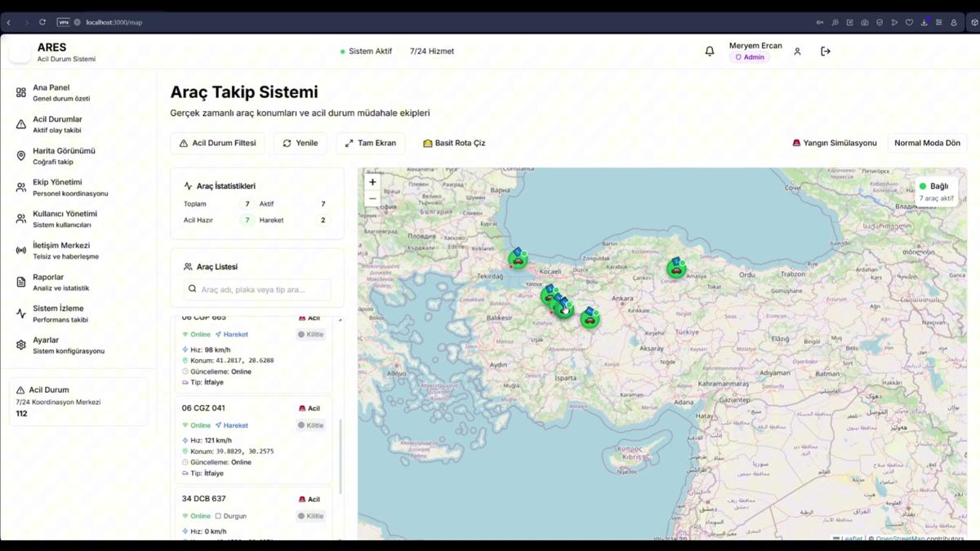This screenshot has height=551, width=980.
Task: Click the İletişim Merkezi radio waves icon
Action: 21,250
